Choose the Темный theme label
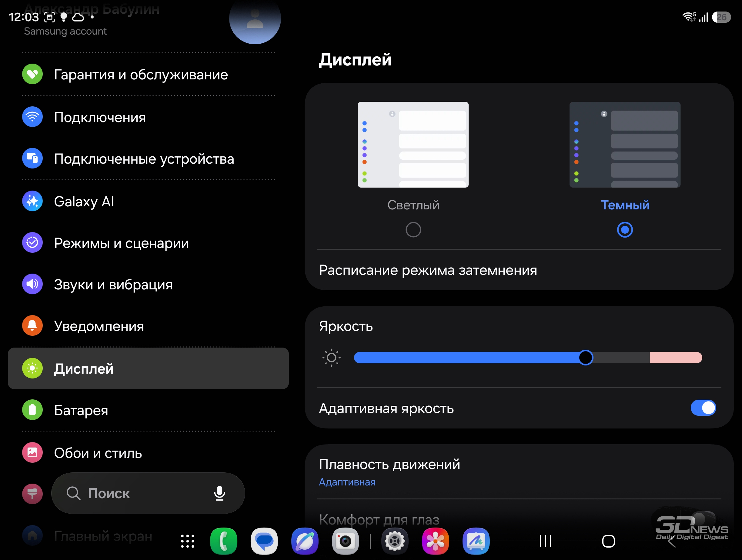 click(x=625, y=205)
